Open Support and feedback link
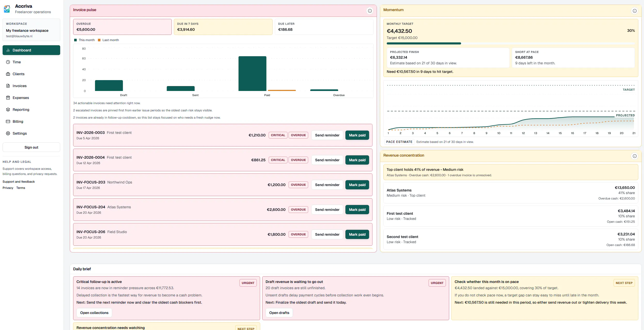This screenshot has height=330, width=644. pos(19,182)
